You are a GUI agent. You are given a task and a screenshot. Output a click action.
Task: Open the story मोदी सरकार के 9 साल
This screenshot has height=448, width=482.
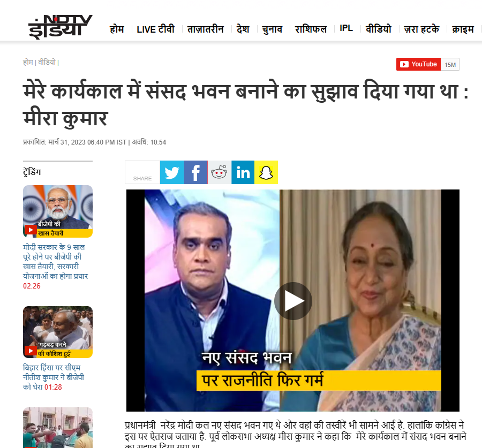pos(55,262)
